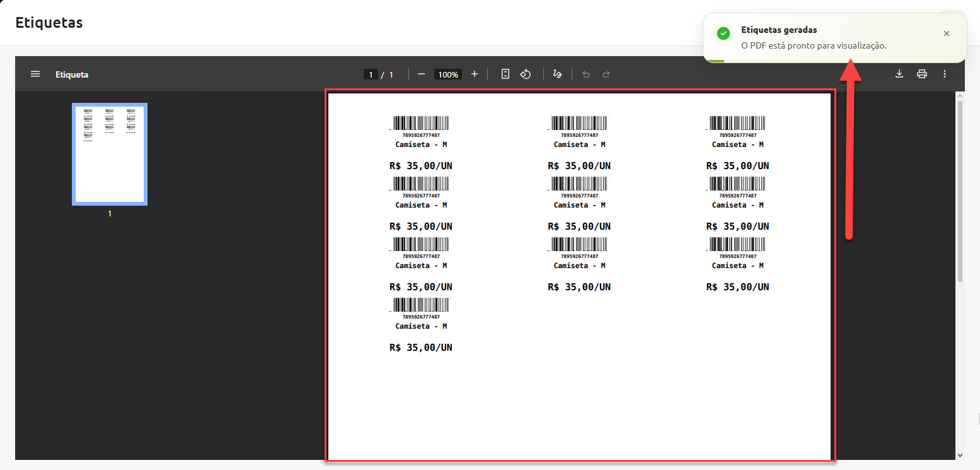
Task: Toggle fit to page view
Action: (505, 74)
